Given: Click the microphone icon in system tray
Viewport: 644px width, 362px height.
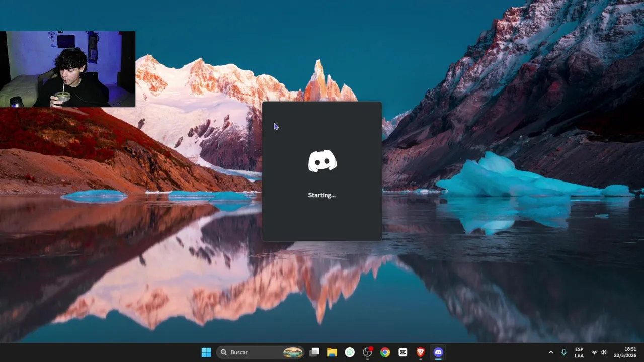Looking at the screenshot, I should point(563,352).
